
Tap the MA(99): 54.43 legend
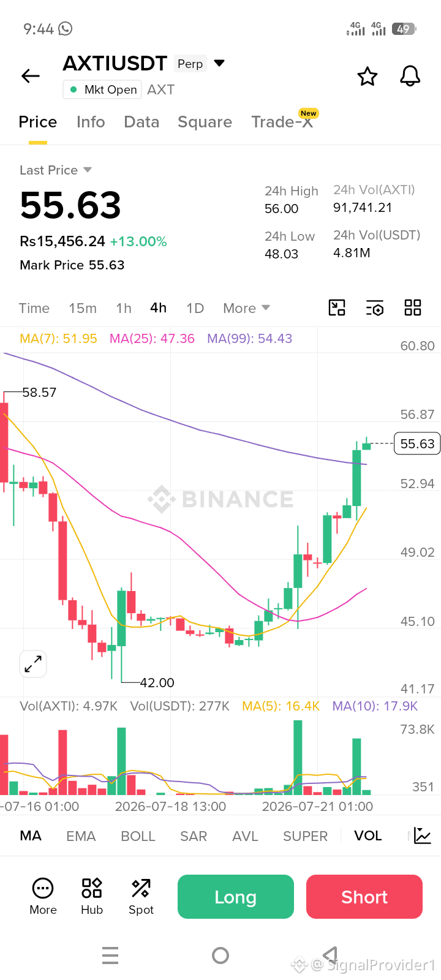[249, 338]
